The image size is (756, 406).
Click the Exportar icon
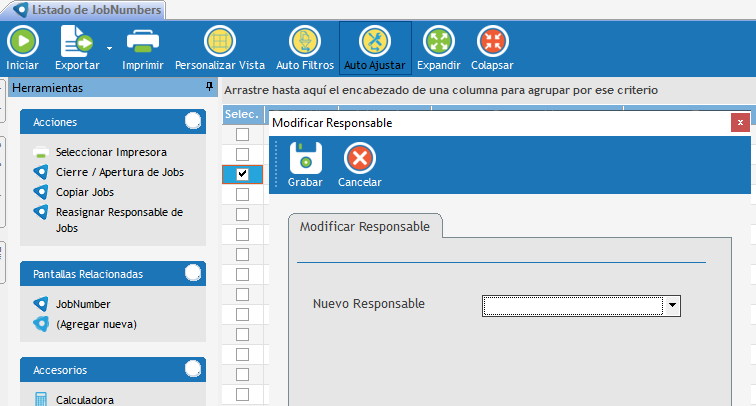pyautogui.click(x=76, y=41)
